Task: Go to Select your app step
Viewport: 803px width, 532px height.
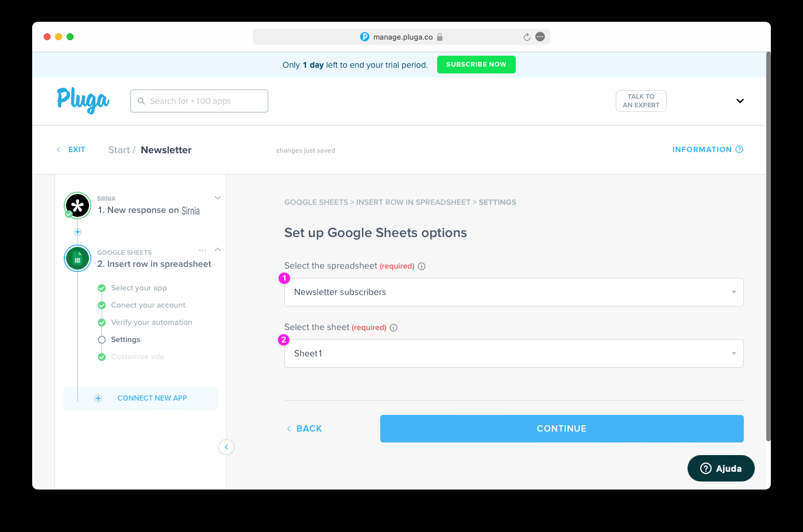Action: (x=139, y=288)
